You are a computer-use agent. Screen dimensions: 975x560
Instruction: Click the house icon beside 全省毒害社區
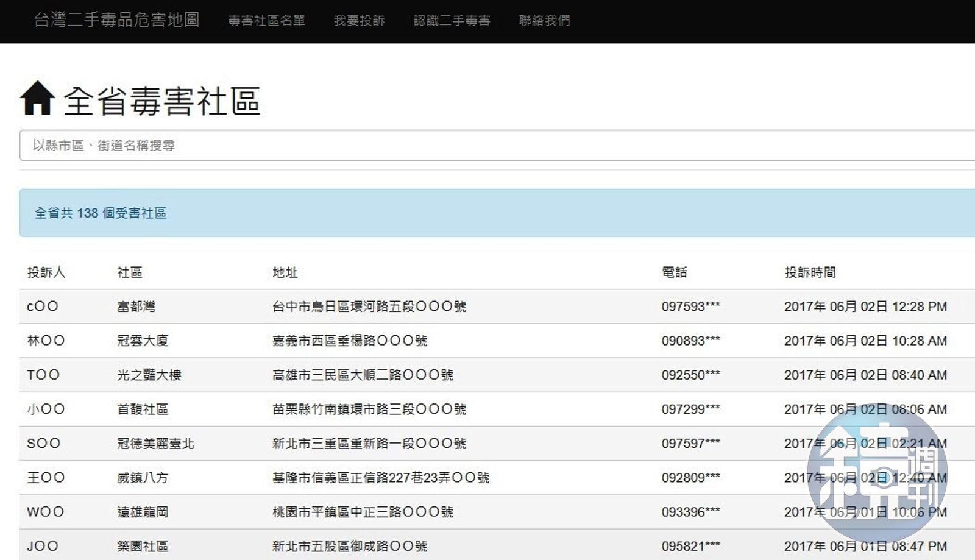coord(38,99)
